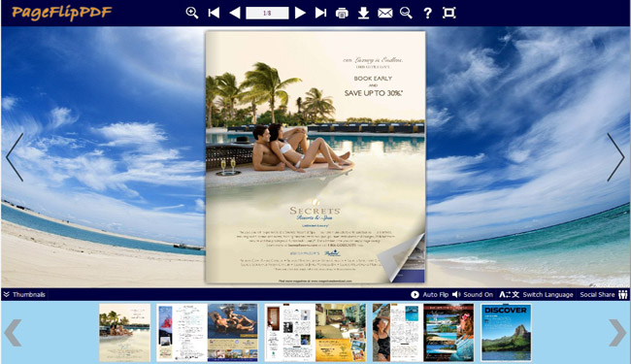The height and width of the screenshot is (364, 631).
Task: Open the DISCOVER cover thumbnail
Action: point(506,333)
